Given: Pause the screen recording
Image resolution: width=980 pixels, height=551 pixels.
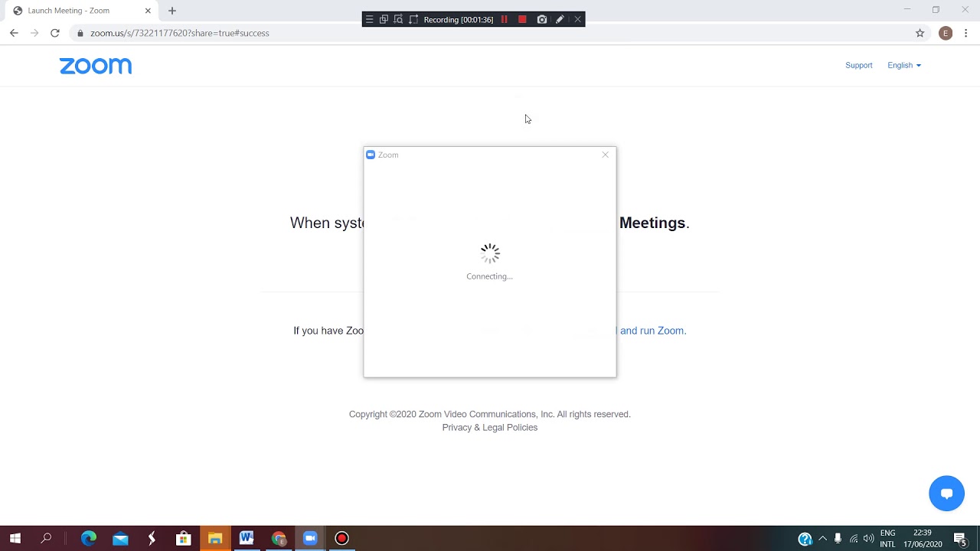Looking at the screenshot, I should click(x=505, y=19).
